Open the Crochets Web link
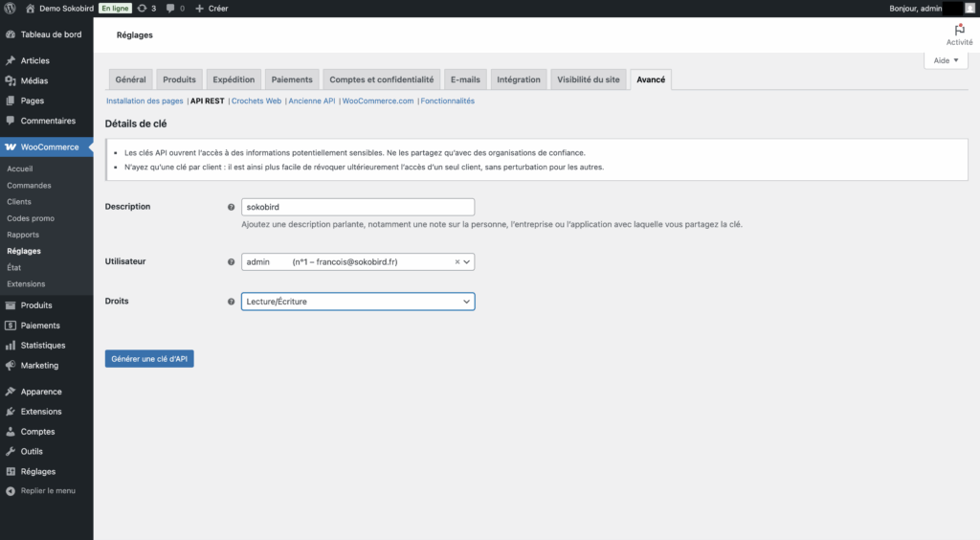Image resolution: width=980 pixels, height=540 pixels. (x=256, y=101)
